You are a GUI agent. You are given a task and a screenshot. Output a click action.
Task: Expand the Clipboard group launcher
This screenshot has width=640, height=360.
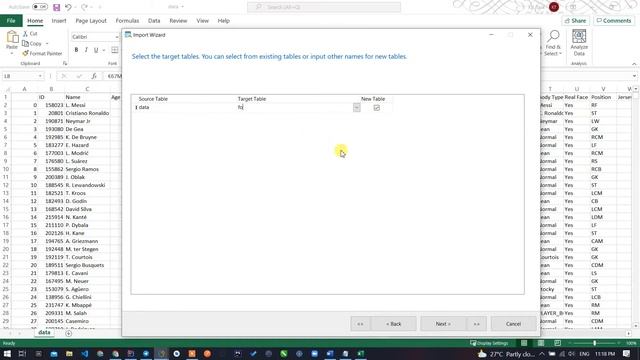coord(64,63)
